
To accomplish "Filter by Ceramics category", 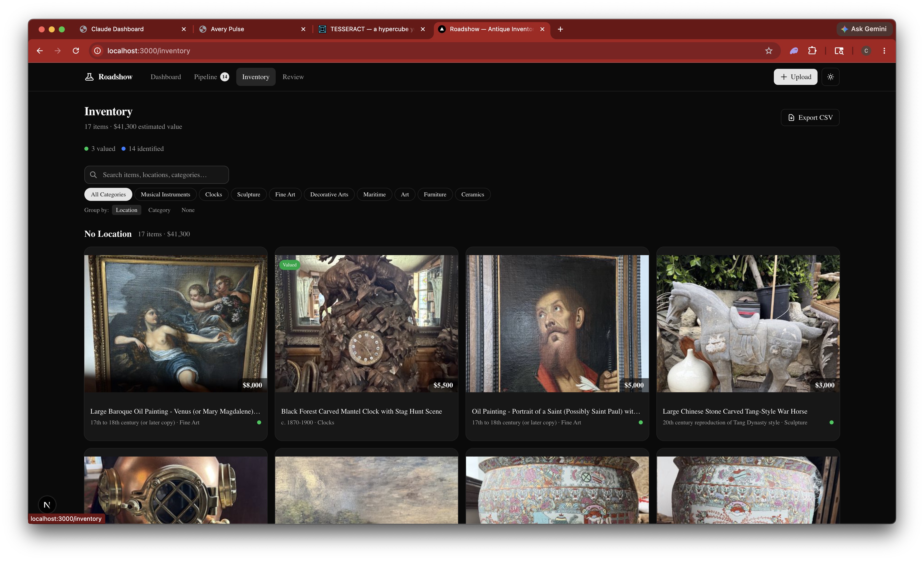I will (473, 194).
